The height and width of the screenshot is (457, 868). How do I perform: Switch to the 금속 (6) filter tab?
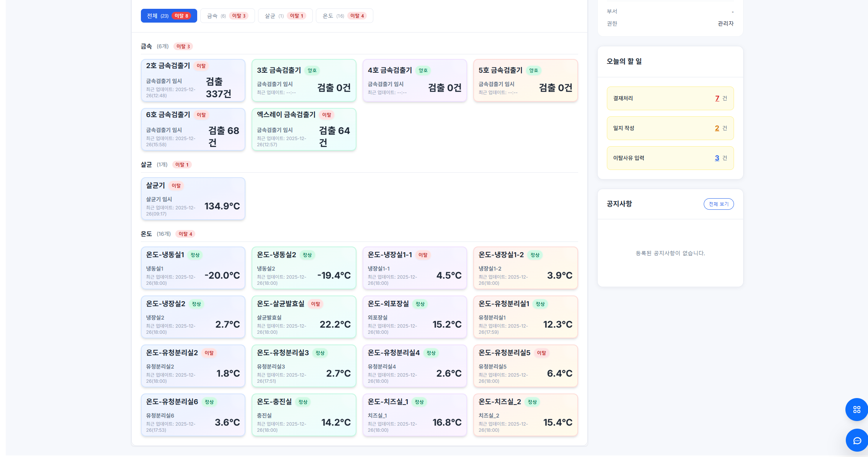227,16
